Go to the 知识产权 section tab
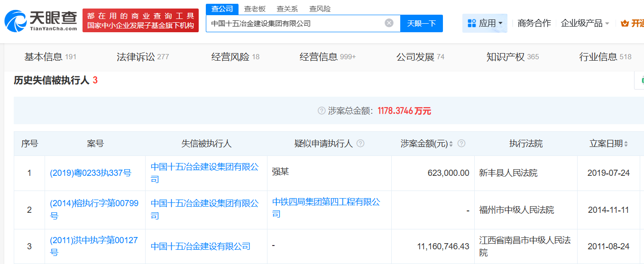The image size is (644, 264). pos(512,57)
